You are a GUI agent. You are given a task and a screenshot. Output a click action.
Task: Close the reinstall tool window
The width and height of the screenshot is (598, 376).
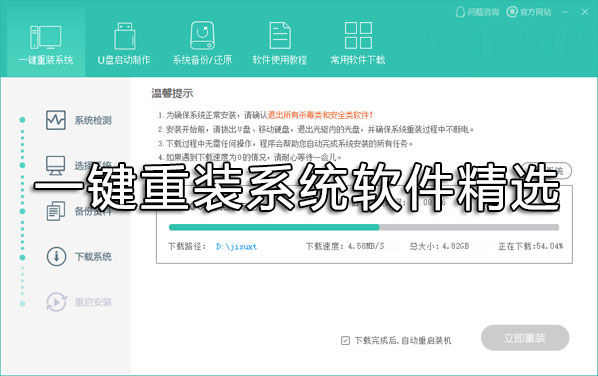coord(585,12)
